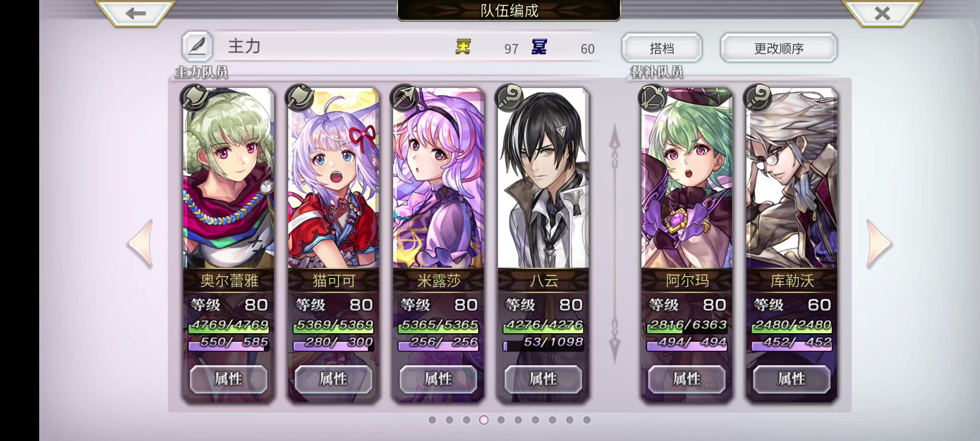The height and width of the screenshot is (441, 980).
Task: Click 八云's HP 4276/4276 bar
Action: click(543, 325)
